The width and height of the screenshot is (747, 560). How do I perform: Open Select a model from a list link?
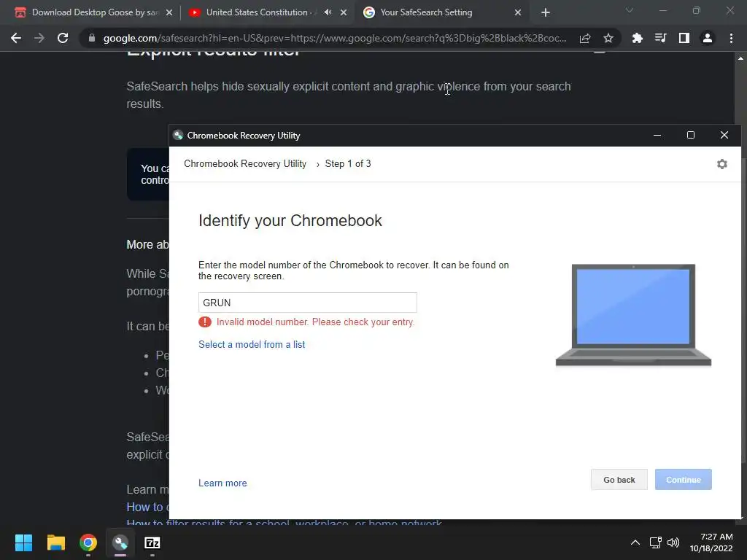pos(252,344)
